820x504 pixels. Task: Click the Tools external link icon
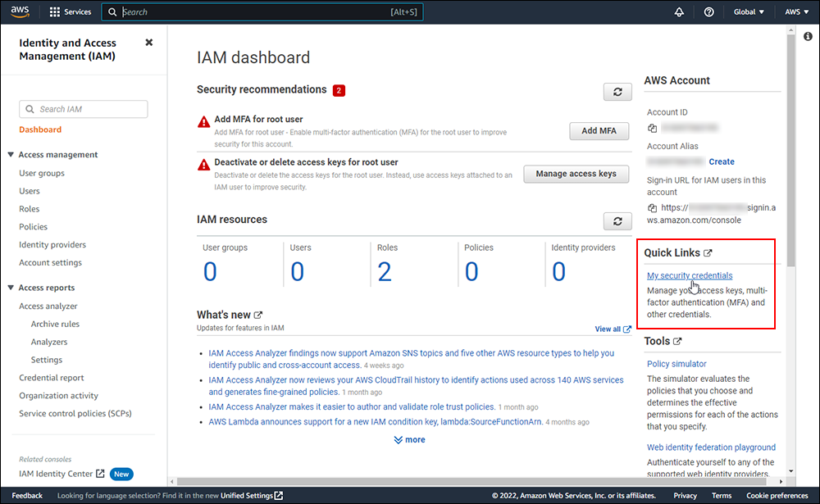point(677,342)
